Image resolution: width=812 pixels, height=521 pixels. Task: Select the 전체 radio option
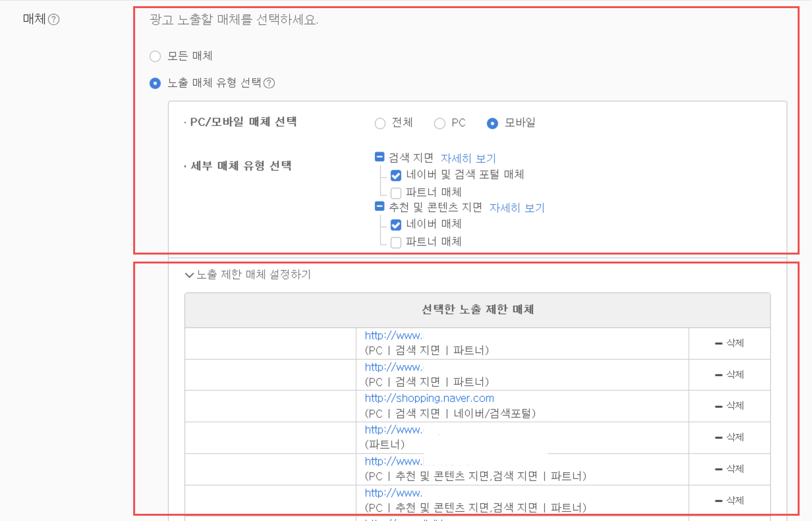(x=380, y=123)
